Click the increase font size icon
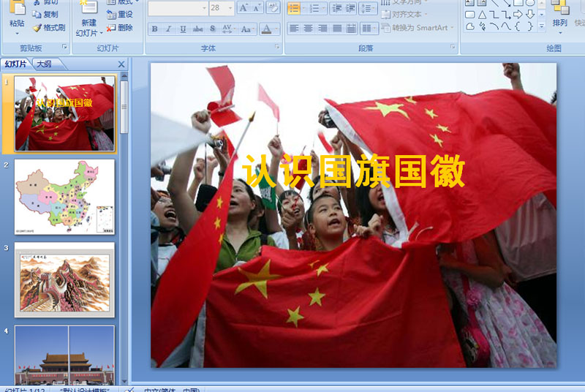Image resolution: width=585 pixels, height=392 pixels. coord(244,8)
